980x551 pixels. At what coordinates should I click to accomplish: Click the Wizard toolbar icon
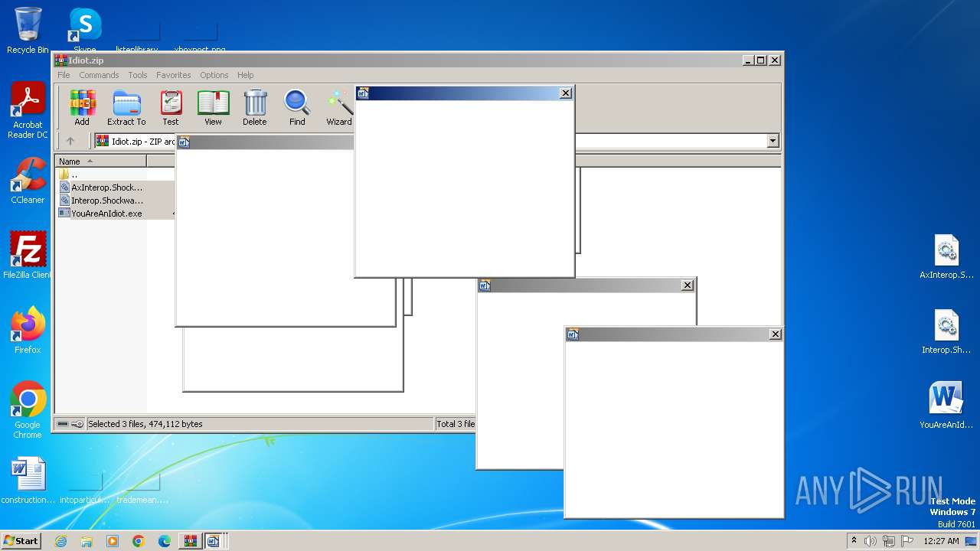click(x=339, y=107)
